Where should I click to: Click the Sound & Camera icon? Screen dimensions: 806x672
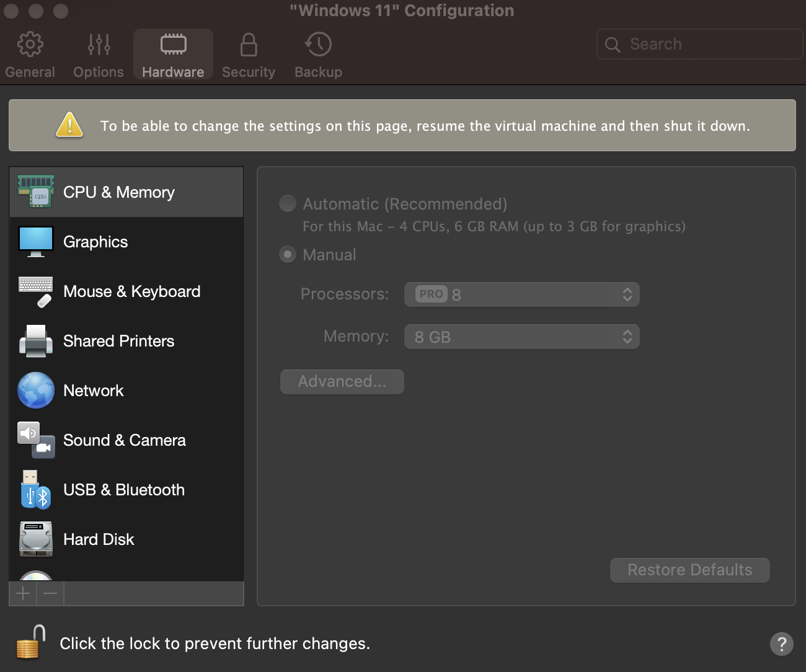[x=36, y=440]
